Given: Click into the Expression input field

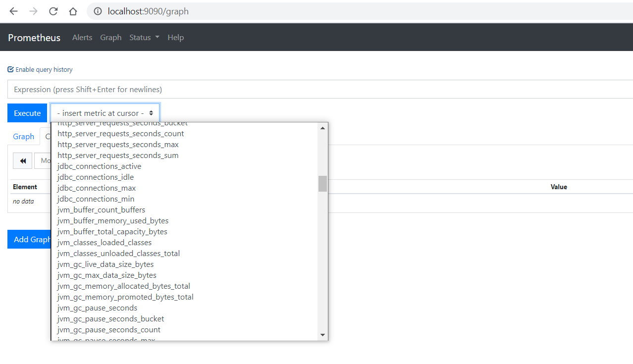Looking at the screenshot, I should (320, 89).
